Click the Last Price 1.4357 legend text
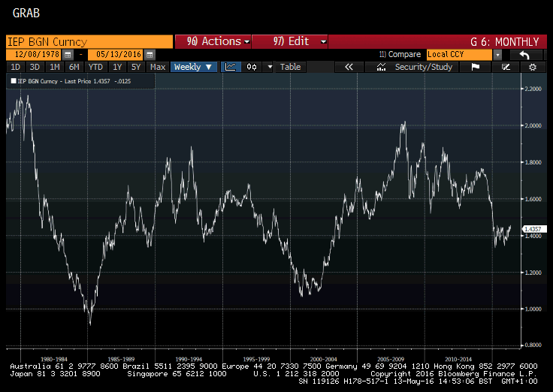This screenshot has width=553, height=392. pyautogui.click(x=87, y=81)
